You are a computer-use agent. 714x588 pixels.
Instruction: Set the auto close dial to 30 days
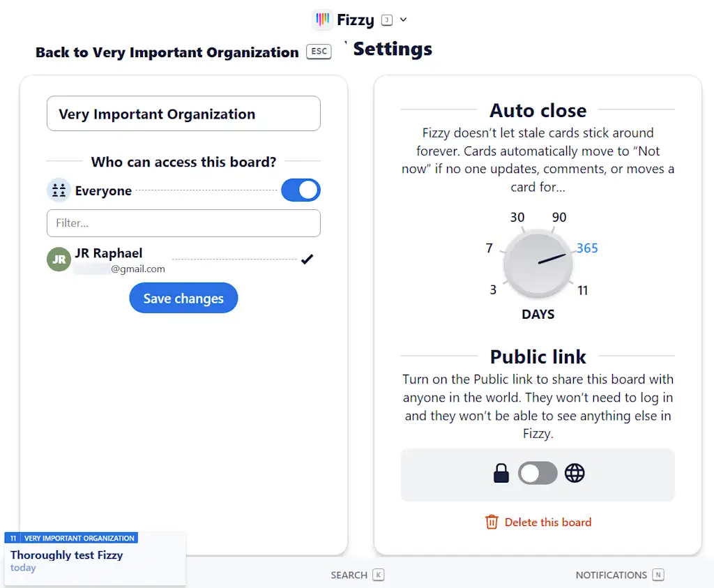[517, 218]
